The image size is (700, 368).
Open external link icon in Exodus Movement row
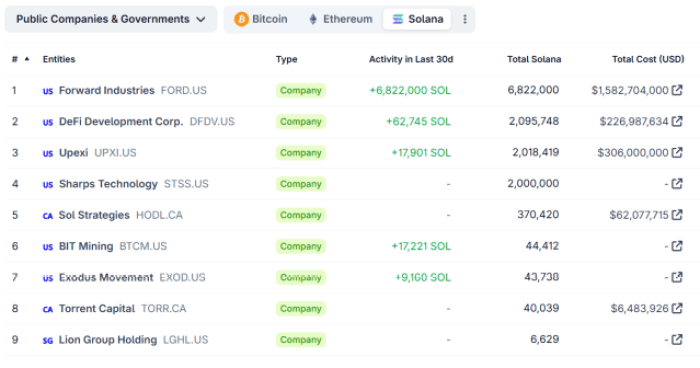click(x=677, y=277)
